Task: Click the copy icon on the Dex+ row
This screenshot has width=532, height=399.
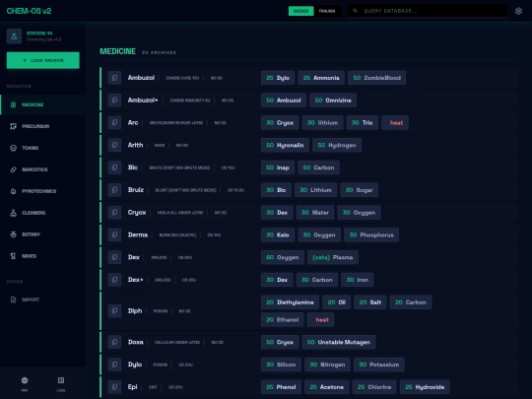Action: point(114,280)
